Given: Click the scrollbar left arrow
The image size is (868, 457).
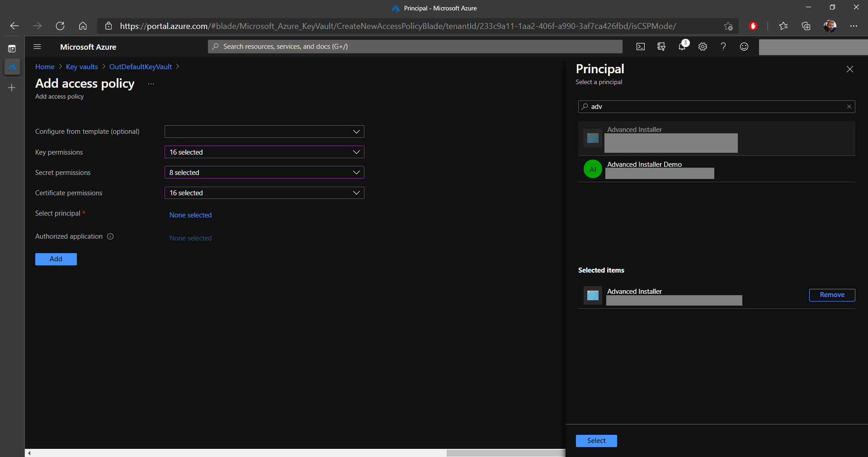Looking at the screenshot, I should tap(29, 453).
